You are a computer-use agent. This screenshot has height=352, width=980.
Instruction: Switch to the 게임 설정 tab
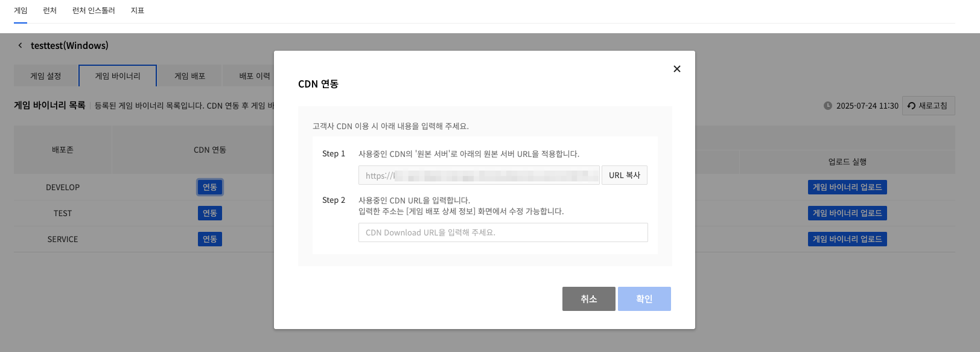click(x=46, y=76)
